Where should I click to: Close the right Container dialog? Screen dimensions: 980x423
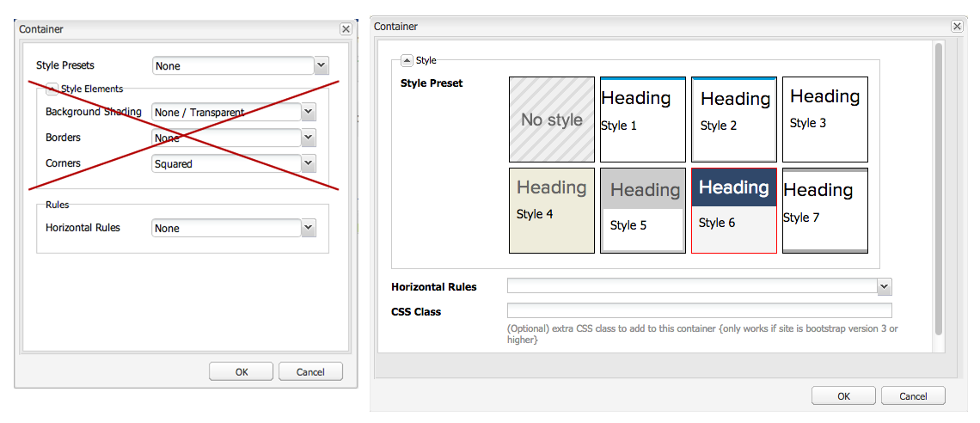(957, 27)
